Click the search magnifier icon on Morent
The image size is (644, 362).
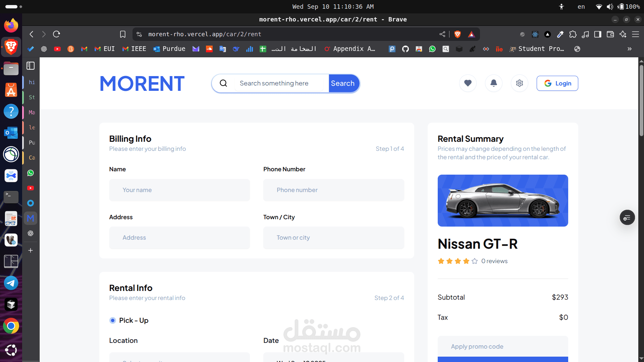(x=223, y=83)
